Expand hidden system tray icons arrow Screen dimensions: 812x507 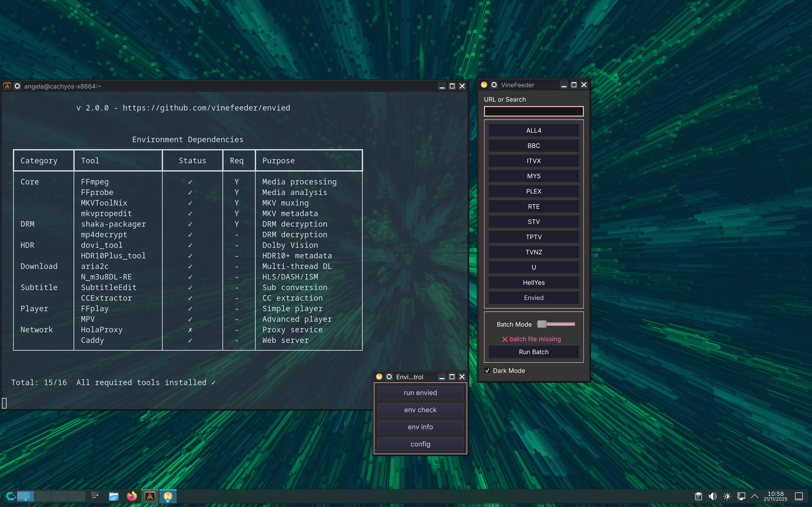coord(755,496)
